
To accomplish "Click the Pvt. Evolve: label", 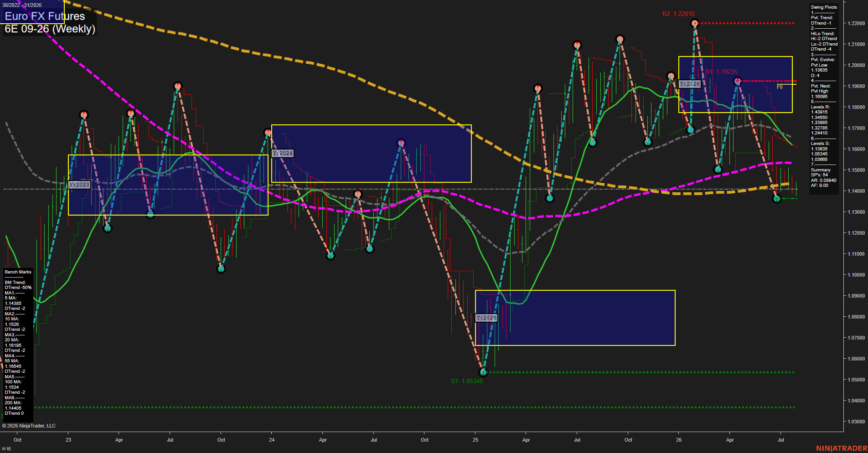I will (823, 60).
